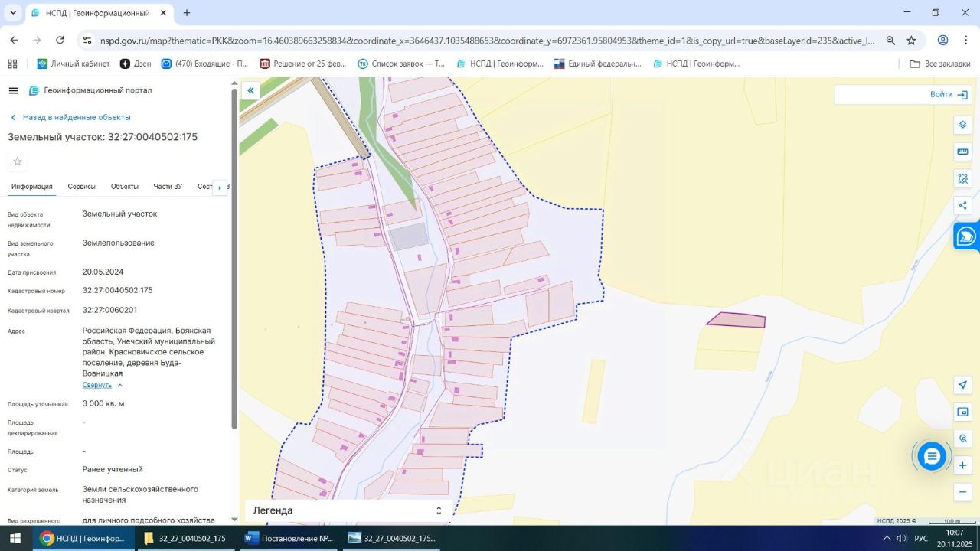Activate the area selection tool on the map

(963, 178)
